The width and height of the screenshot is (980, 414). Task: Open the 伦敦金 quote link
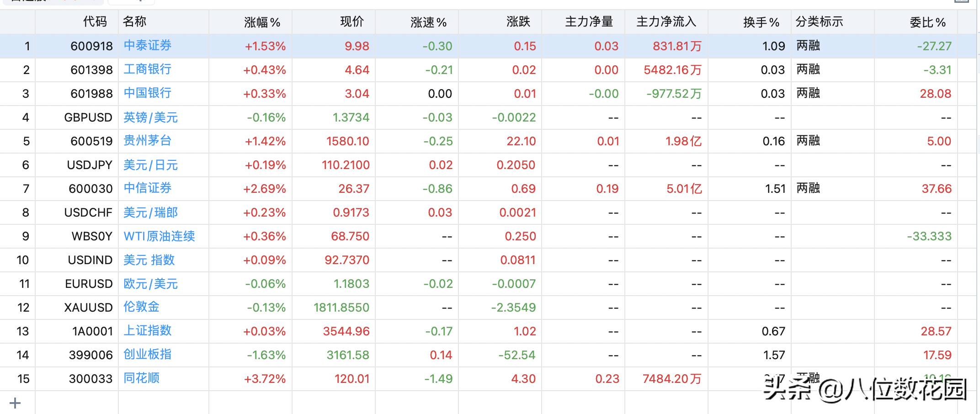(142, 307)
